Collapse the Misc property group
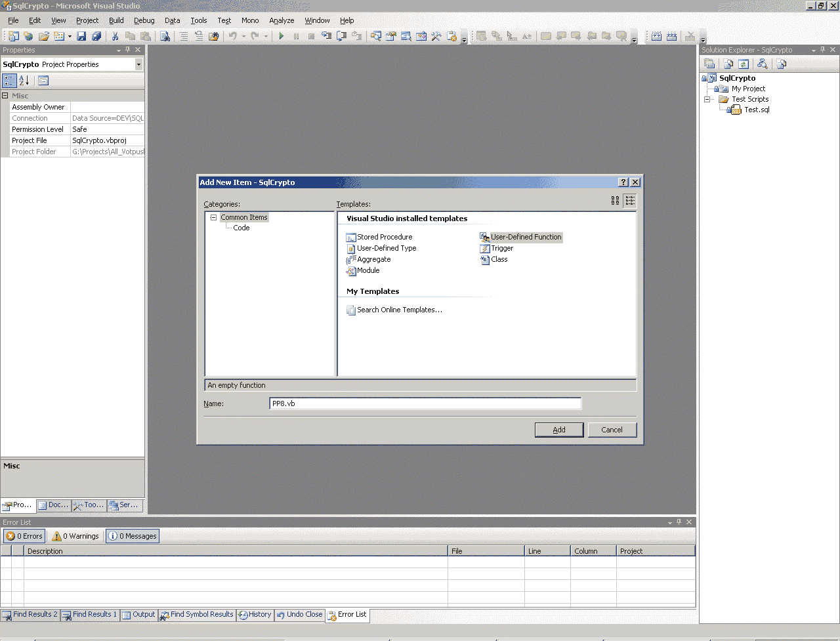This screenshot has width=840, height=641. click(x=5, y=96)
